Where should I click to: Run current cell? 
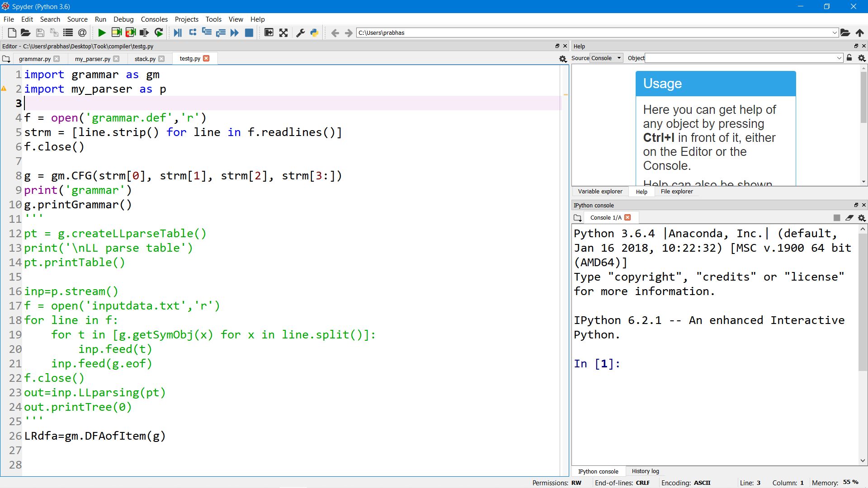(116, 33)
